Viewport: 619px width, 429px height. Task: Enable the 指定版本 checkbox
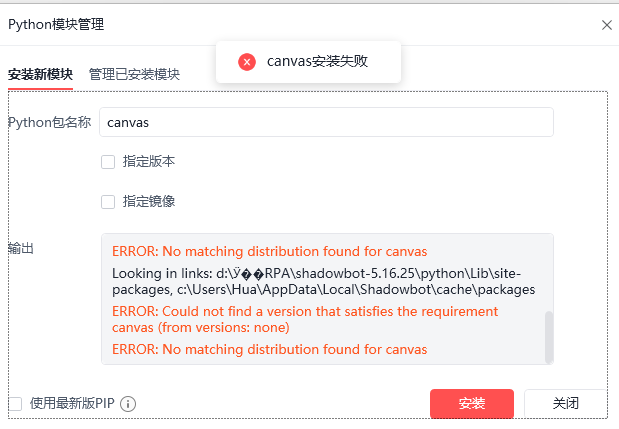(x=108, y=162)
